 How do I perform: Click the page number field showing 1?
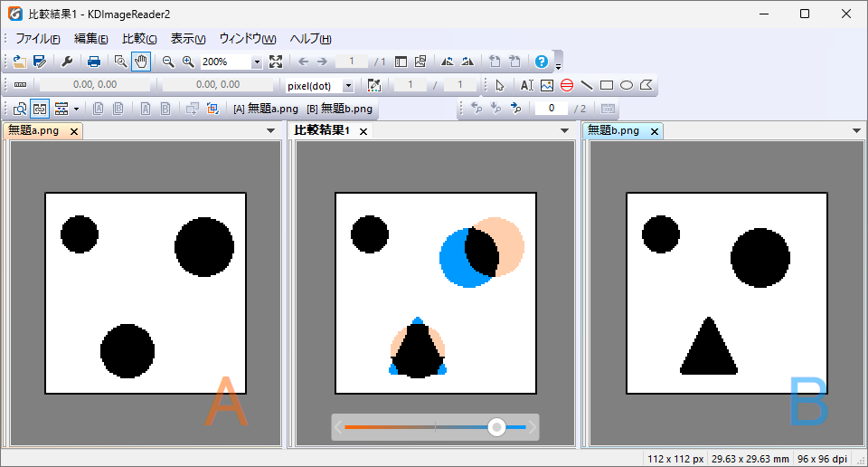click(351, 62)
